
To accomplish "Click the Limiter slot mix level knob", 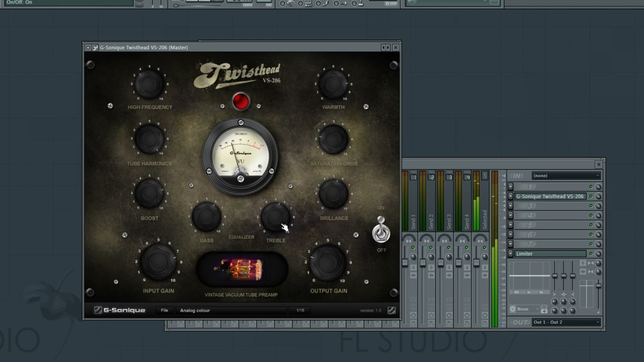I will pos(598,254).
